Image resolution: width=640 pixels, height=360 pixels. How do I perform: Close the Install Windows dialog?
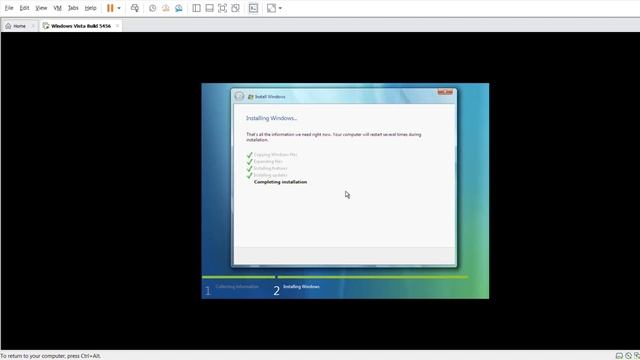coord(445,92)
